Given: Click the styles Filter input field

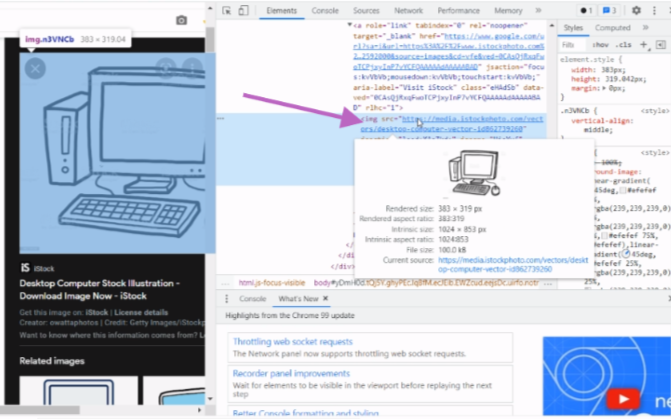Looking at the screenshot, I should click(573, 45).
